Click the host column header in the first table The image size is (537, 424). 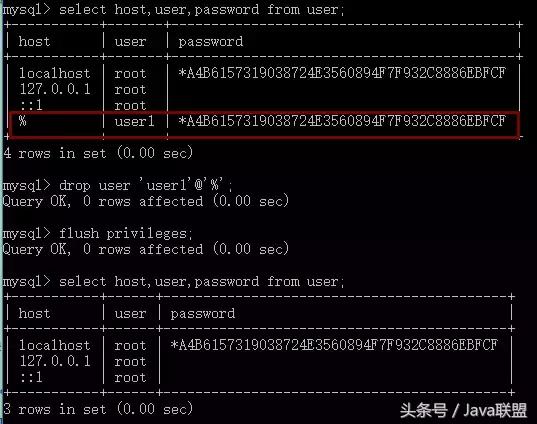[34, 41]
